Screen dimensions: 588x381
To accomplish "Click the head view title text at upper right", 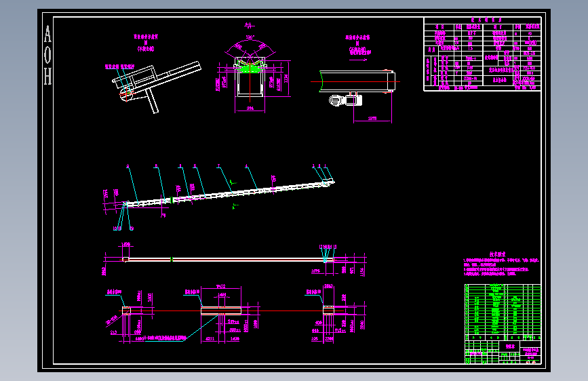I will [x=357, y=45].
